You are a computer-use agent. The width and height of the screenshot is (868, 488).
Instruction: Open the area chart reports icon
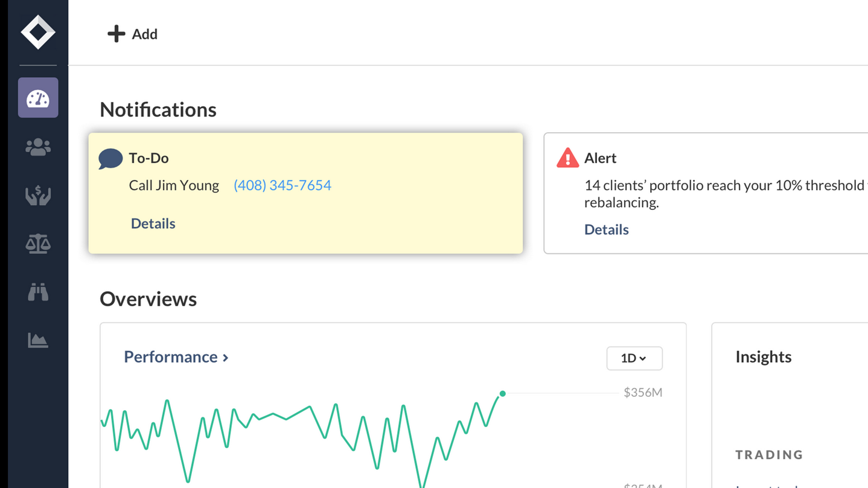(x=38, y=340)
